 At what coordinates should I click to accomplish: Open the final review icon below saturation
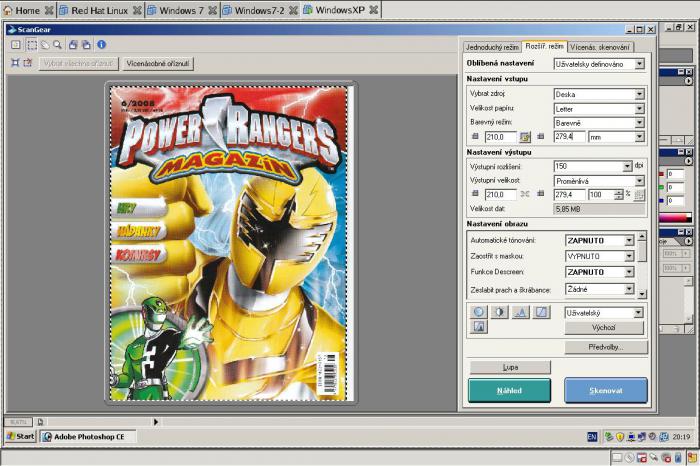[x=479, y=327]
